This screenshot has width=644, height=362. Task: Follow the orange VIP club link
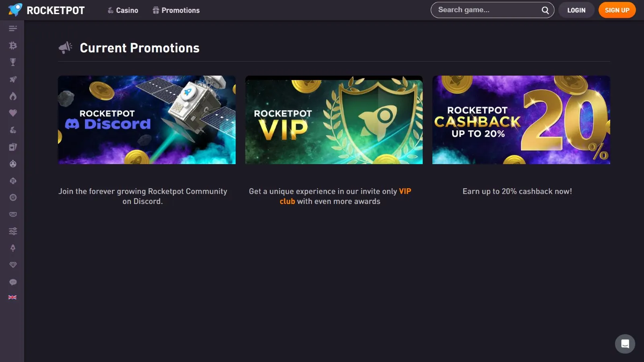point(405,191)
